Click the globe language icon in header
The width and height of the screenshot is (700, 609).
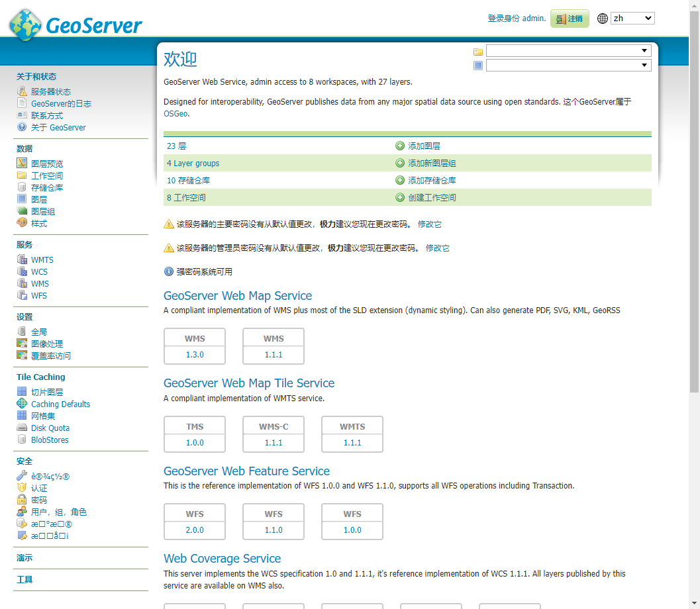pyautogui.click(x=602, y=19)
